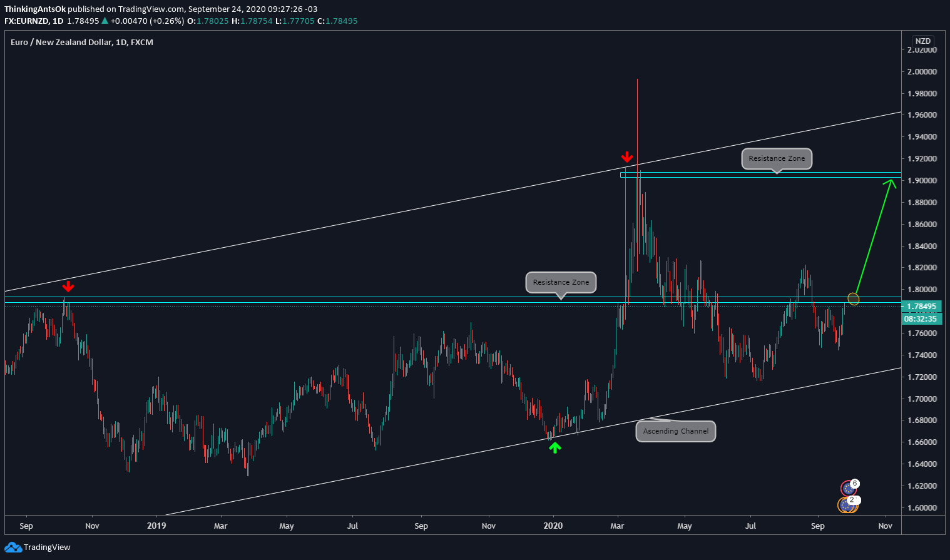Select the 'May' label after March 2019

[x=287, y=526]
